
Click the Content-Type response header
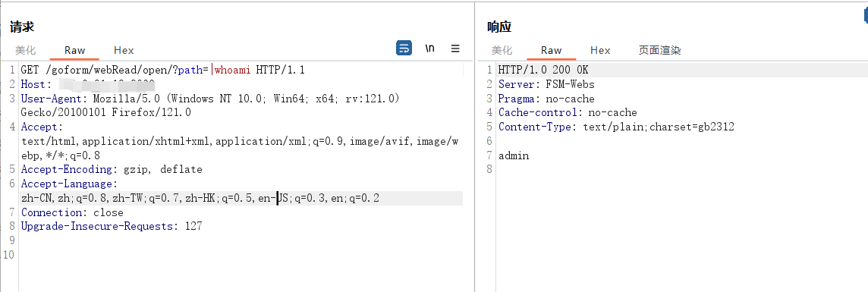pos(616,127)
